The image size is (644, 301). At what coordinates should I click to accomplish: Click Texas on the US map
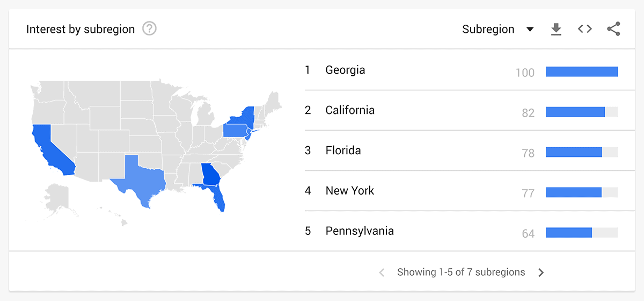coord(140,180)
